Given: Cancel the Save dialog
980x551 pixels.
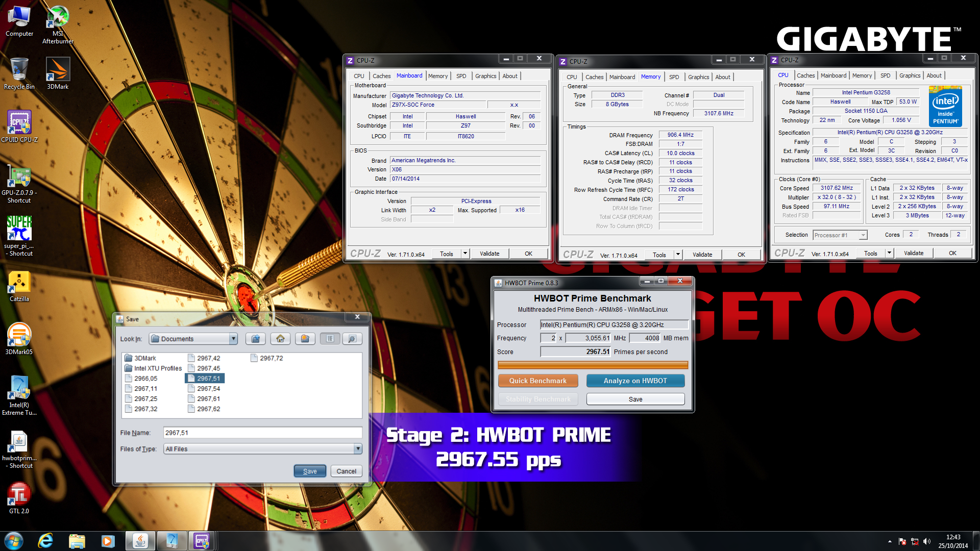Looking at the screenshot, I should [347, 471].
